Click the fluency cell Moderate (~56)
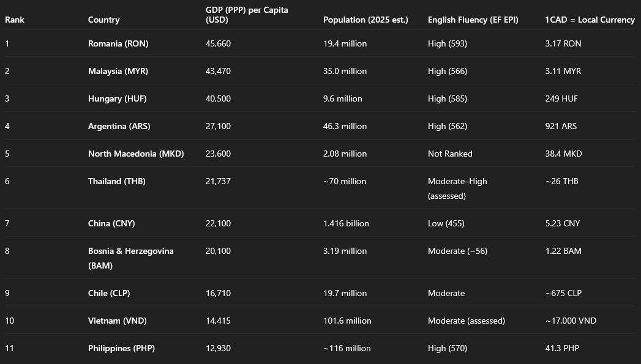 457,251
